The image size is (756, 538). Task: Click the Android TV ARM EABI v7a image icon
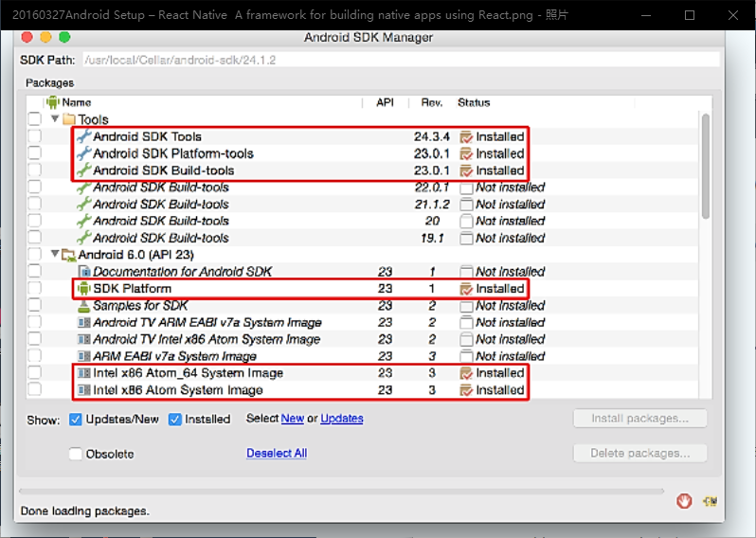click(x=84, y=322)
